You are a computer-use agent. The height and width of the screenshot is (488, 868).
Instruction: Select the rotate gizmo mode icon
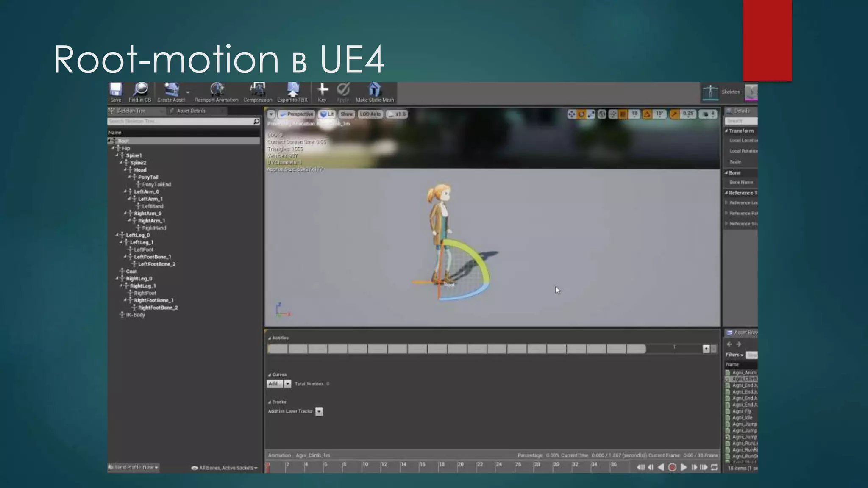coord(581,114)
